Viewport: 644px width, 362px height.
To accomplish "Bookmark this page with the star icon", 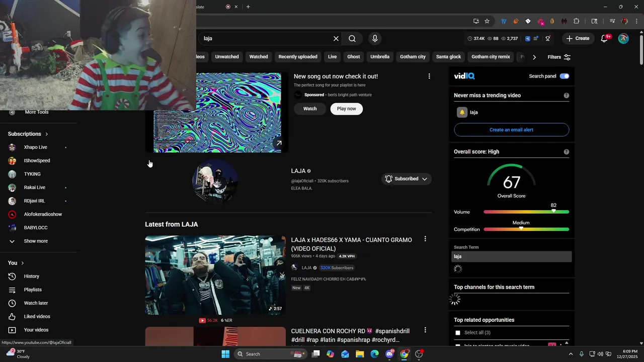I will (487, 21).
